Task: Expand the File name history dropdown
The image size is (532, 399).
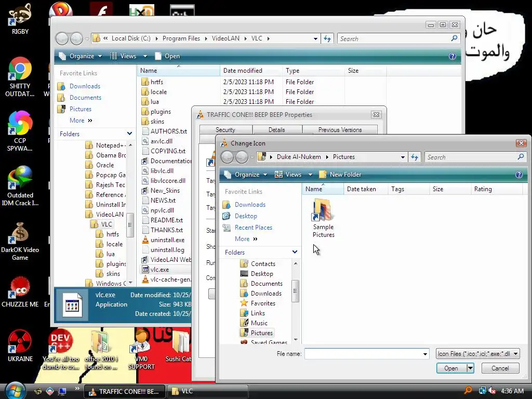Action: (425, 354)
